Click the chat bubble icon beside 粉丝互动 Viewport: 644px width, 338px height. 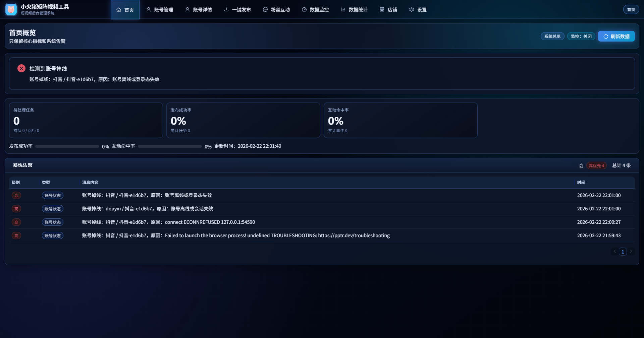pyautogui.click(x=265, y=10)
